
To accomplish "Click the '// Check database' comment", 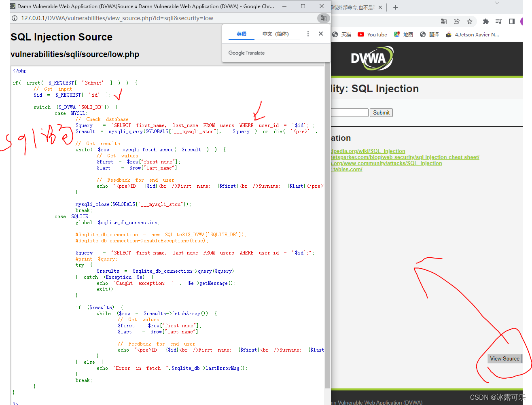I will (x=102, y=119).
